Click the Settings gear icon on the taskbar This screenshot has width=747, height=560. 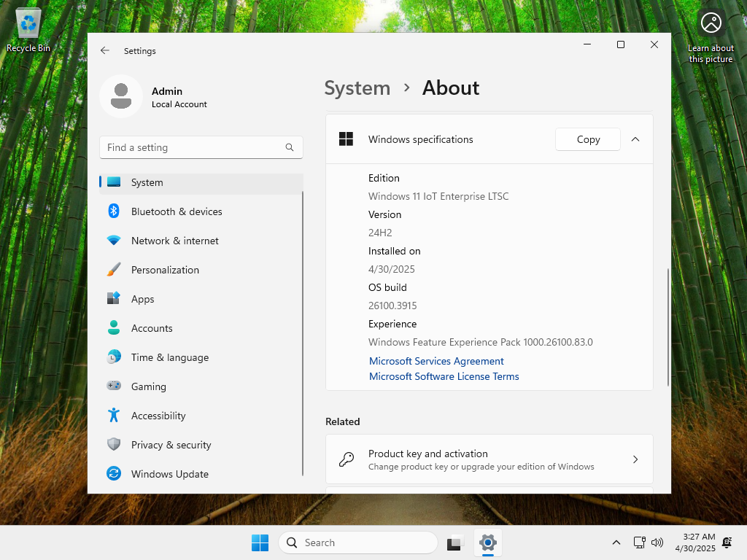tap(488, 542)
